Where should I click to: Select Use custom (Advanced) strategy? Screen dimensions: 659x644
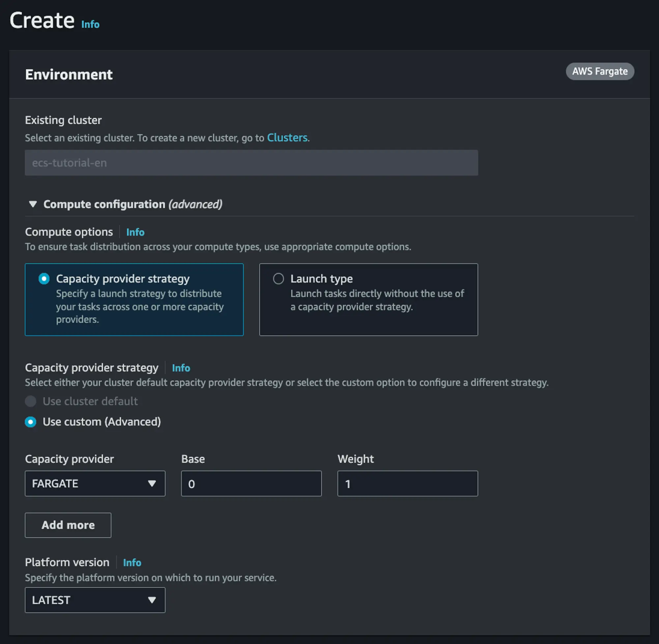pyautogui.click(x=30, y=422)
